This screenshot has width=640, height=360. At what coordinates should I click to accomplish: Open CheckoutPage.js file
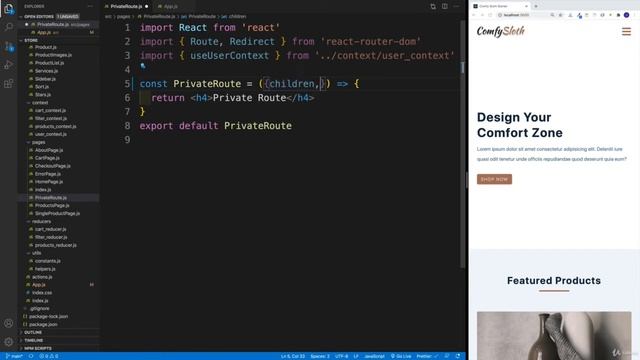(52, 166)
